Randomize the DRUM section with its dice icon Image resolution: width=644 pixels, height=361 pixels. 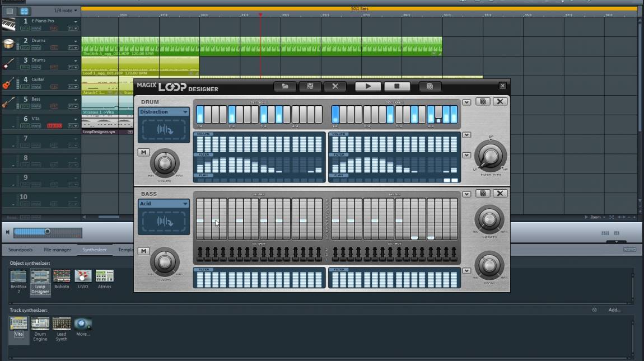pos(483,101)
